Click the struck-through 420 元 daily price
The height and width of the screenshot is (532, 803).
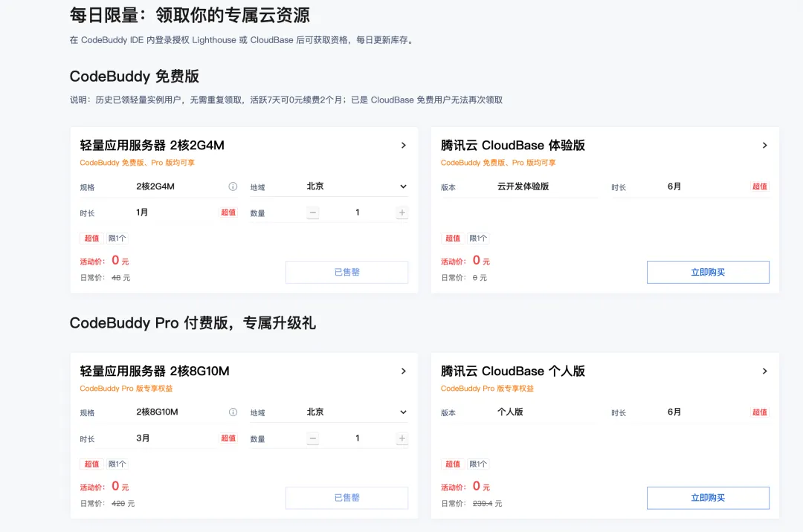tap(123, 504)
